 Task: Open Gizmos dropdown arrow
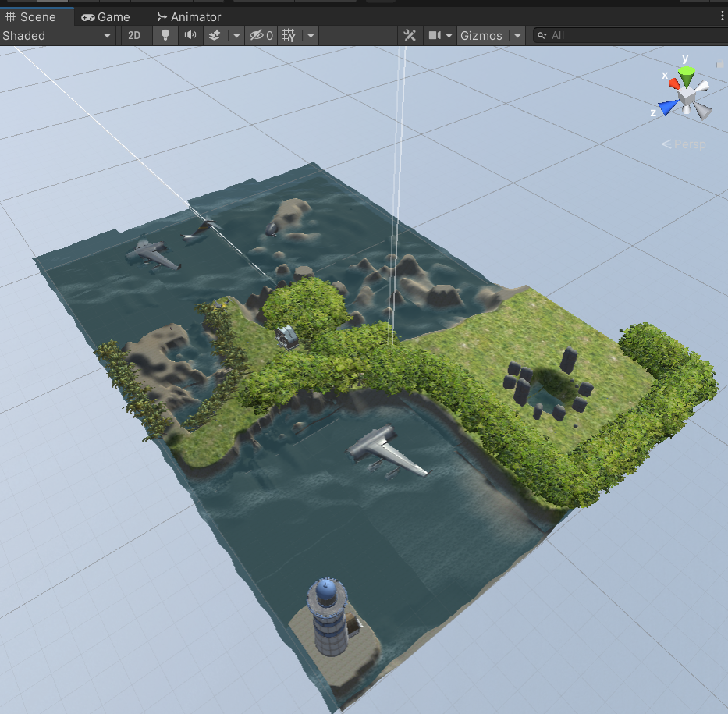pyautogui.click(x=517, y=36)
